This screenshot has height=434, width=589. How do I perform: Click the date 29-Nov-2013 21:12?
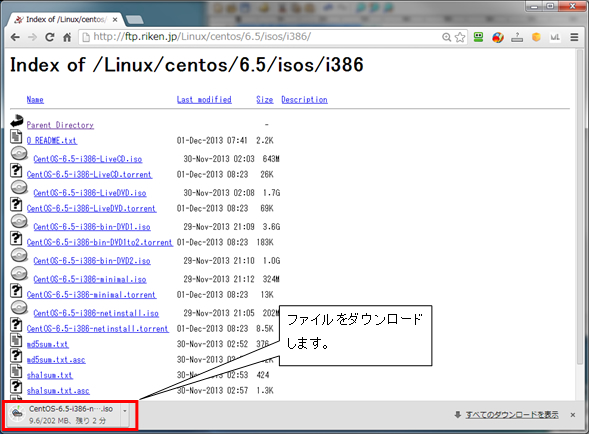(x=219, y=279)
